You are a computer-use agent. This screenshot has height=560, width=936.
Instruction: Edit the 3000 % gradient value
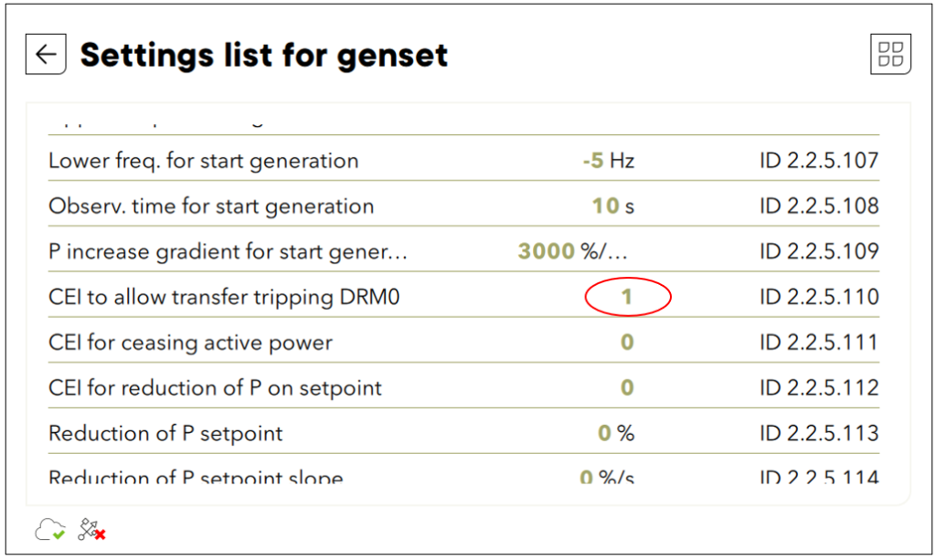573,251
